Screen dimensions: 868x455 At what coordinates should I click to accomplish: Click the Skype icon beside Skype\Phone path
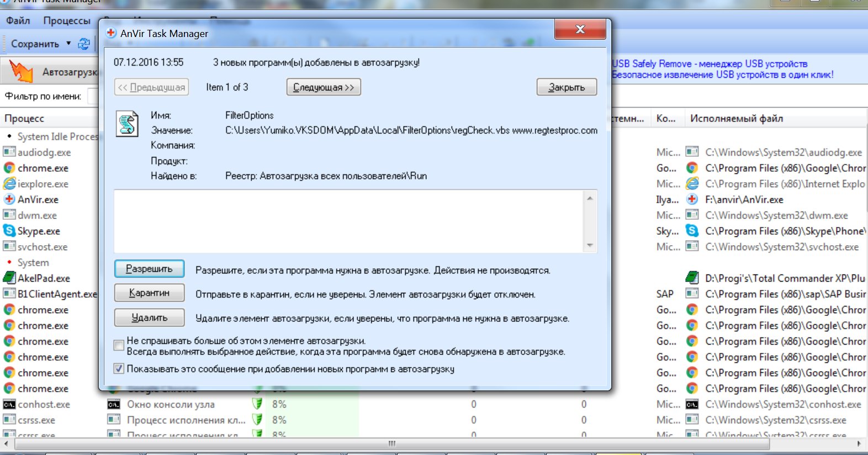[x=692, y=231]
